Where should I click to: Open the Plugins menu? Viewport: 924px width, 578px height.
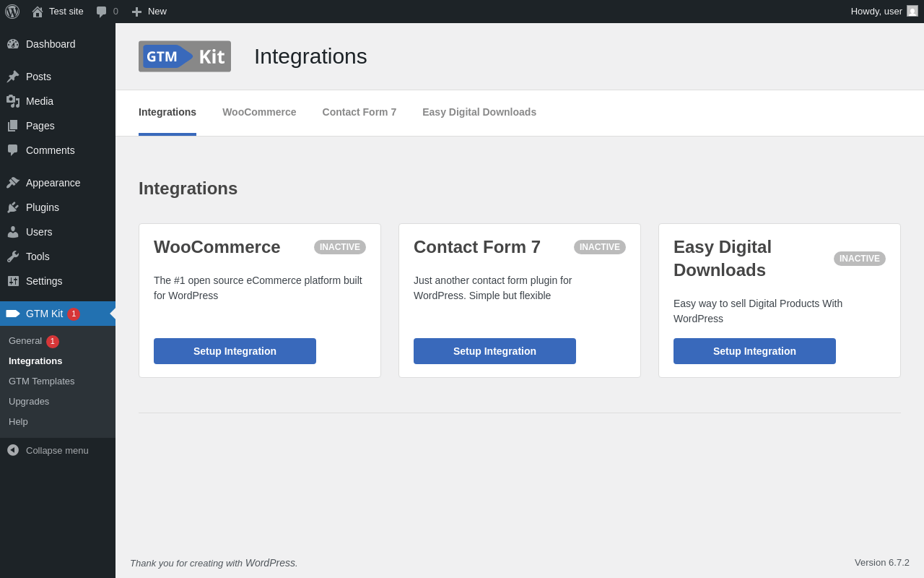click(x=58, y=207)
